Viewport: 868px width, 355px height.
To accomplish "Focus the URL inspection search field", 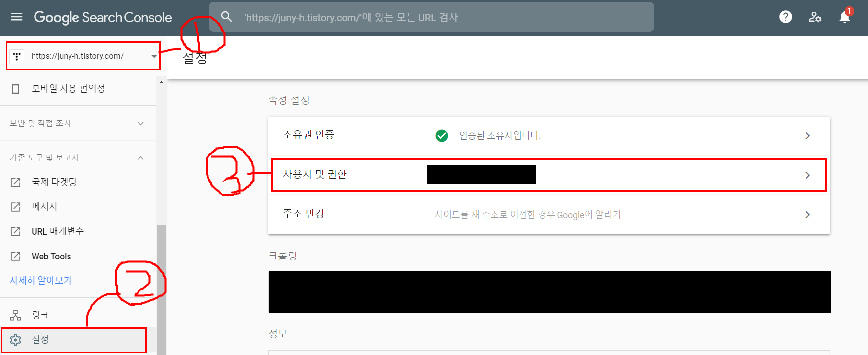I will point(431,17).
